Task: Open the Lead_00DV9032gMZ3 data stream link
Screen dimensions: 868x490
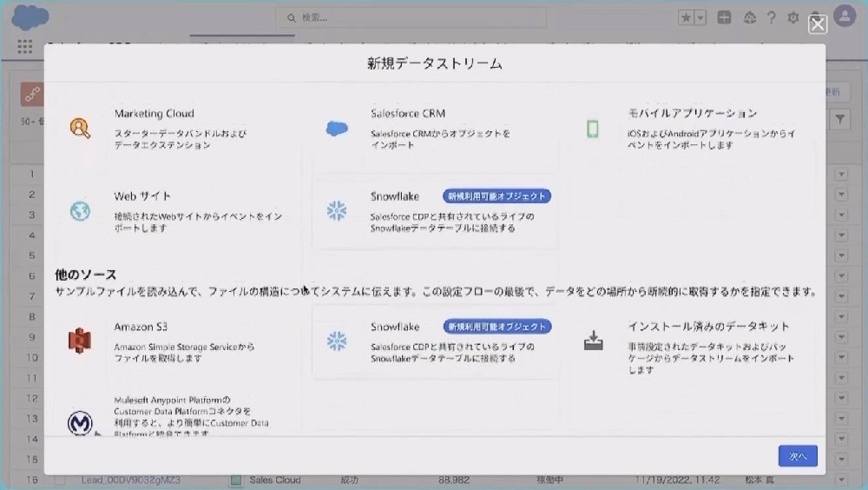Action: [131, 480]
